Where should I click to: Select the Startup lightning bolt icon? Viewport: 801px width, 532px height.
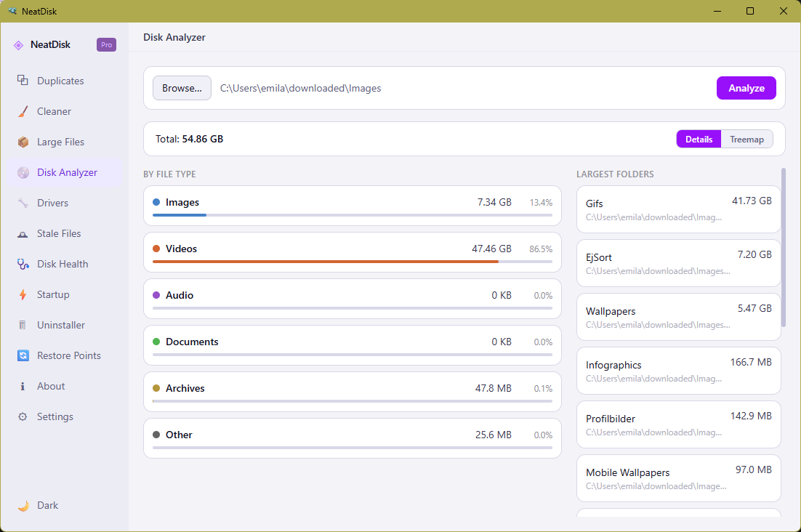pos(23,294)
